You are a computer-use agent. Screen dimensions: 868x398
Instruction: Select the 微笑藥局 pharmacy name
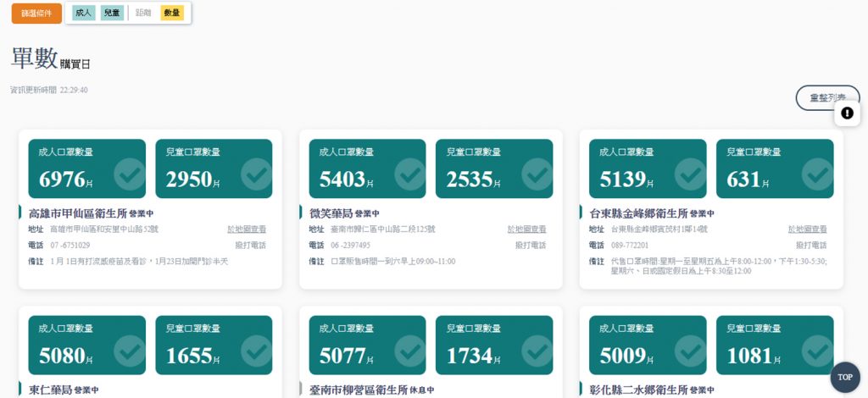tap(331, 213)
